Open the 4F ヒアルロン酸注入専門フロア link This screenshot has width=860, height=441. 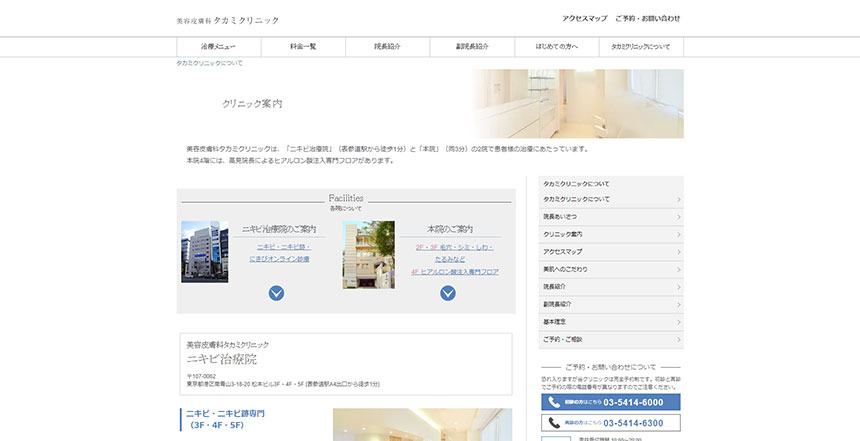[x=455, y=272]
